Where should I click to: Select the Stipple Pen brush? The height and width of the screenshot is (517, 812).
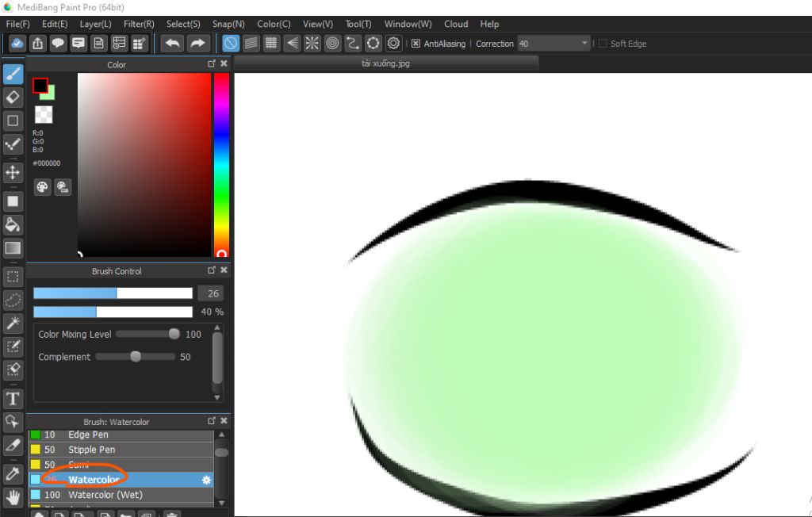pyautogui.click(x=121, y=450)
